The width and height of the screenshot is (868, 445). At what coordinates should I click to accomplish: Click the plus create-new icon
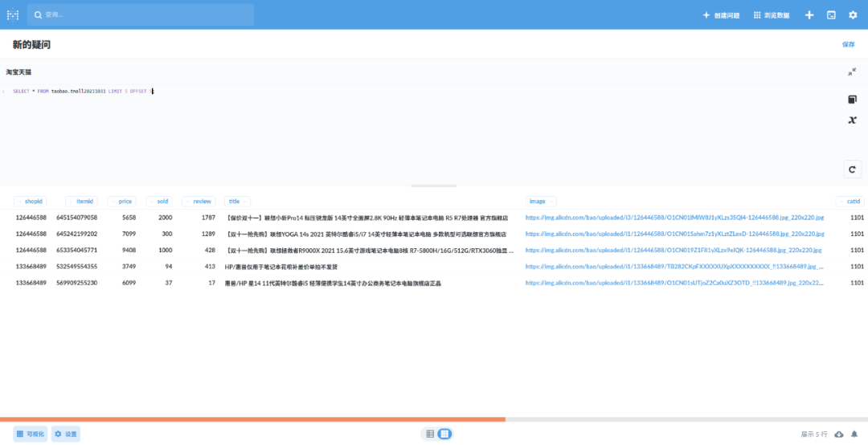809,15
